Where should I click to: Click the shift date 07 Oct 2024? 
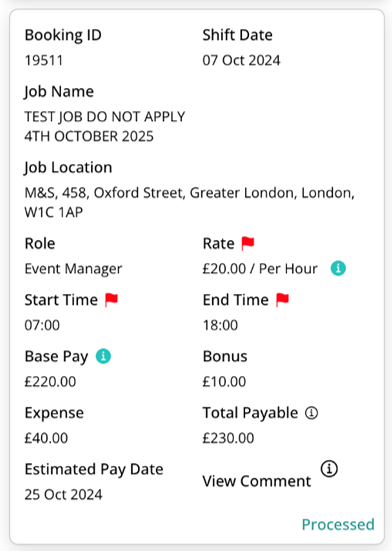(x=241, y=60)
